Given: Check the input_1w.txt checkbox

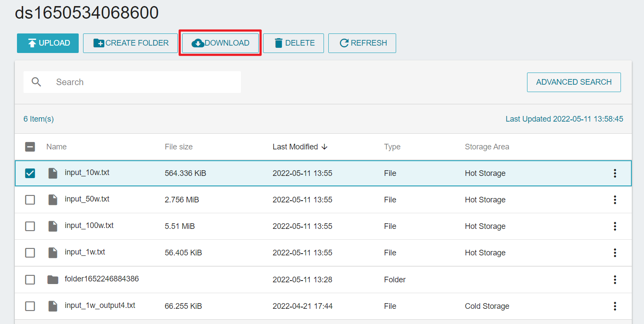Looking at the screenshot, I should click(x=30, y=253).
